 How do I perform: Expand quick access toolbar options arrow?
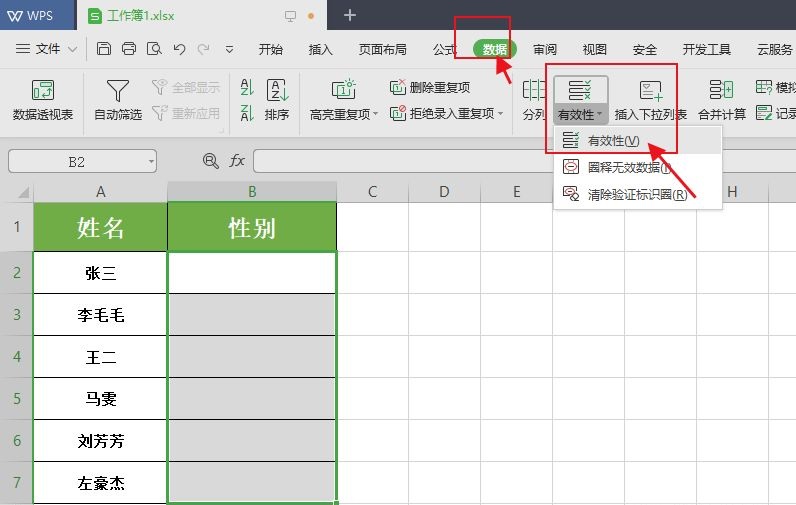click(x=229, y=49)
